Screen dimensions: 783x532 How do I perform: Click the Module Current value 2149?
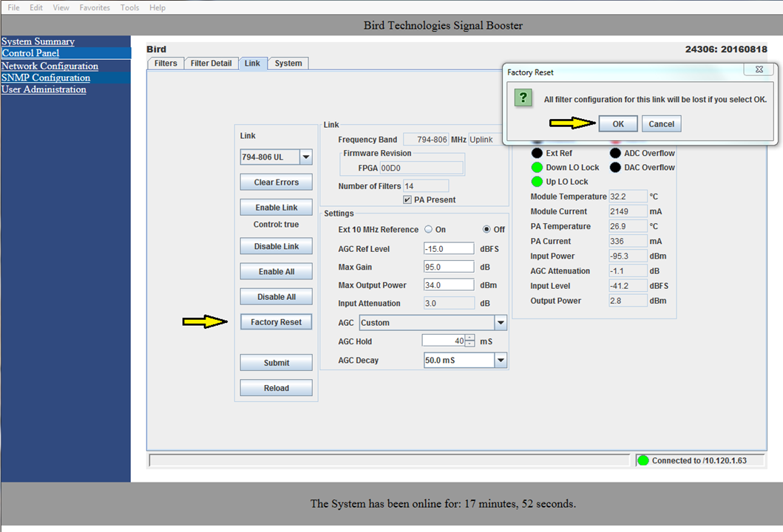628,211
